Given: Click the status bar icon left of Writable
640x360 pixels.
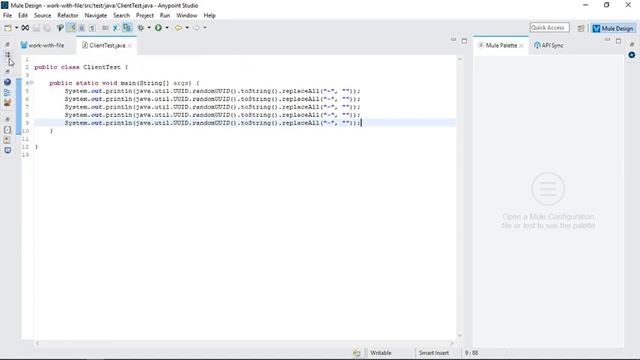Looking at the screenshot, I should tap(357, 353).
